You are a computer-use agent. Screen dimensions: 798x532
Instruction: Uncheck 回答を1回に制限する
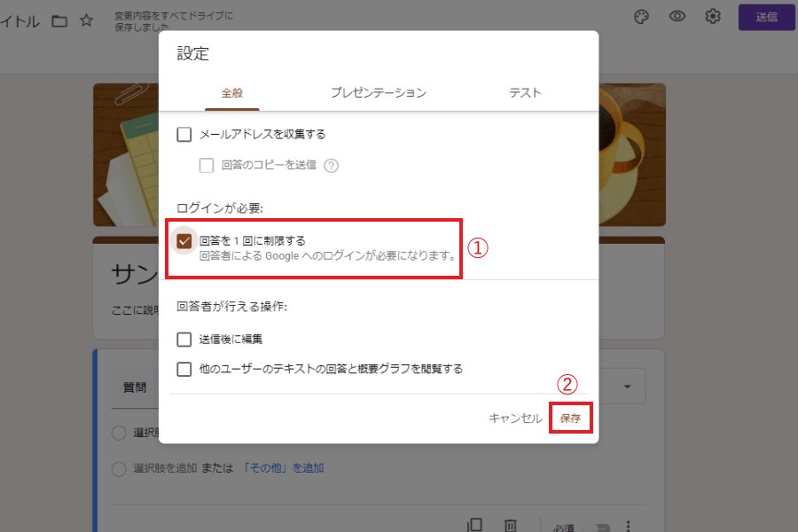(x=184, y=240)
